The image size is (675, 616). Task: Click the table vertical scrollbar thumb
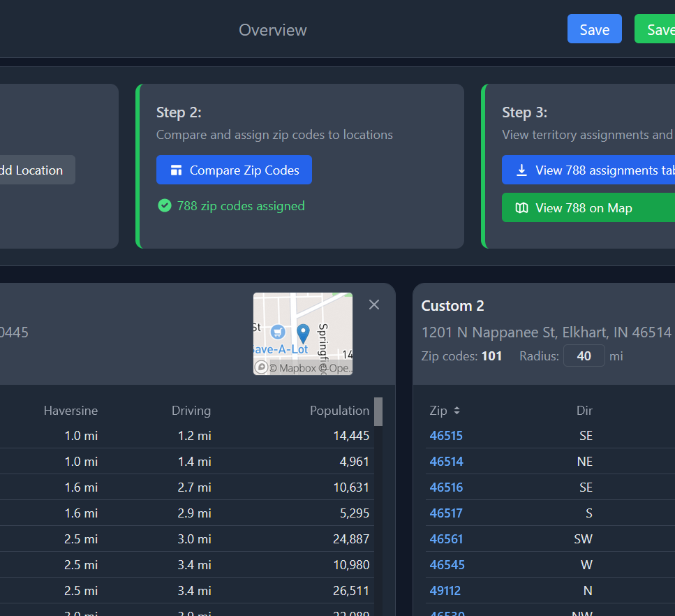point(378,411)
